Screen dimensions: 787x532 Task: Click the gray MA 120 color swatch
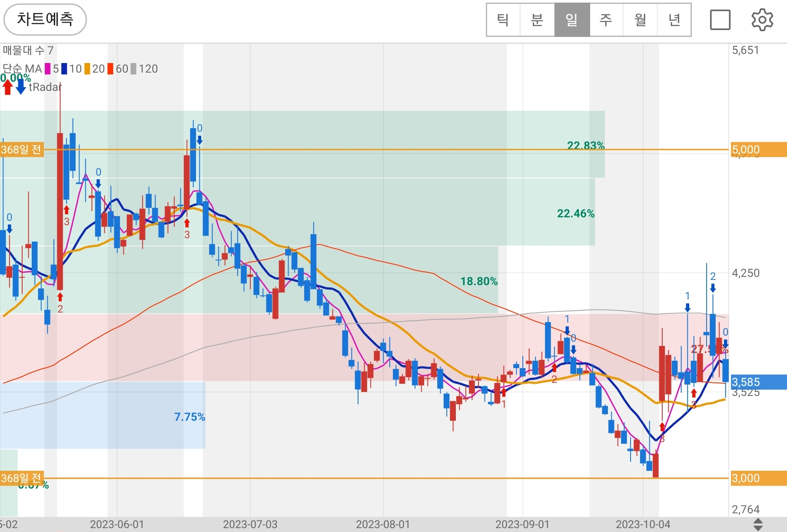[x=133, y=69]
